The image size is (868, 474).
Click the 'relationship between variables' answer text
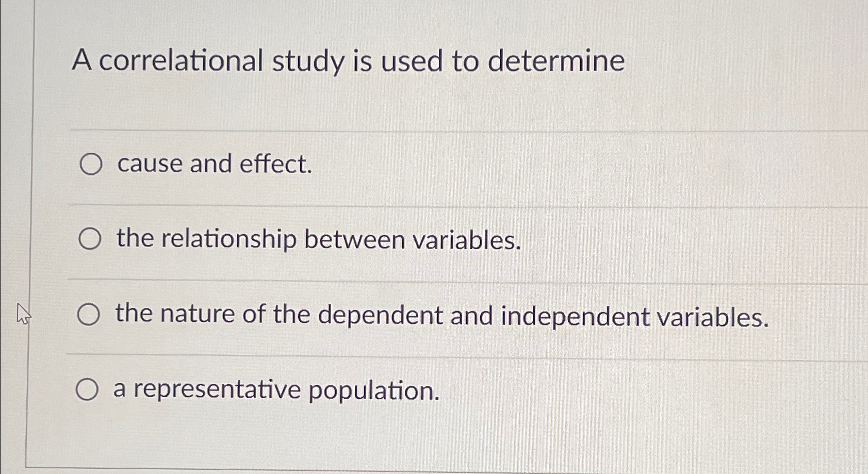[x=317, y=239]
